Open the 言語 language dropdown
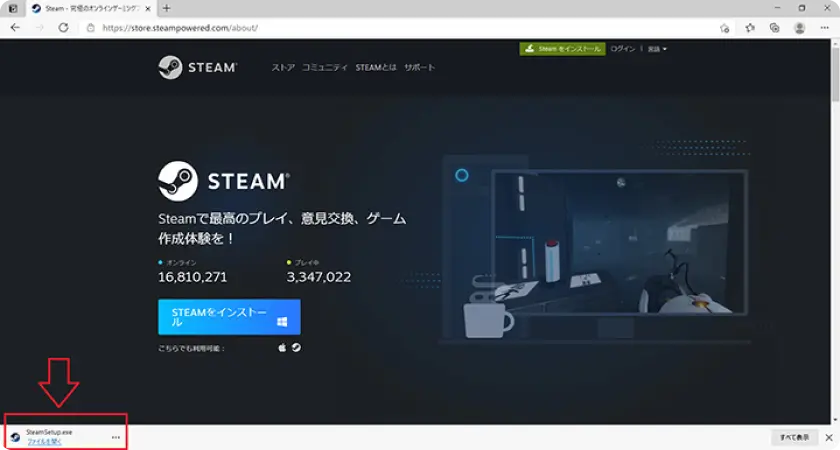Viewport: 840px width, 450px height. click(x=657, y=49)
